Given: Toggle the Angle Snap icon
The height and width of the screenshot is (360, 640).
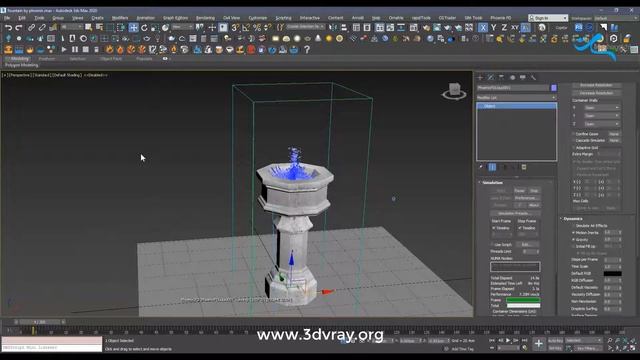Looking at the screenshot, I should pos(246,28).
